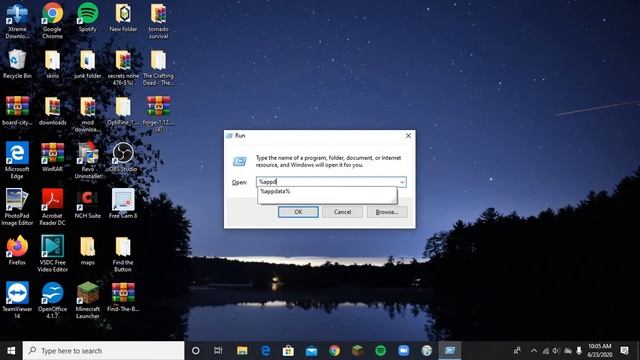The width and height of the screenshot is (640, 360).
Task: Open Microsoft Edge from the taskbar
Action: 265,351
